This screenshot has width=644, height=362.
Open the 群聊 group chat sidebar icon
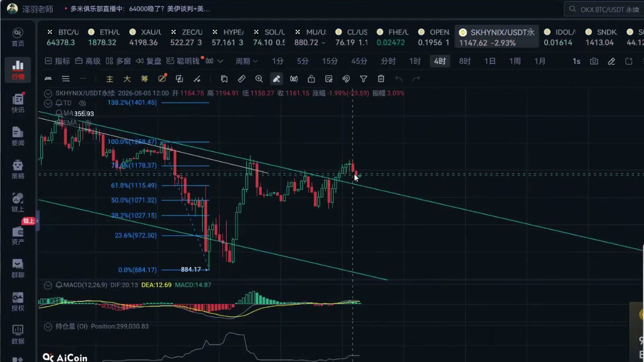pos(17,269)
